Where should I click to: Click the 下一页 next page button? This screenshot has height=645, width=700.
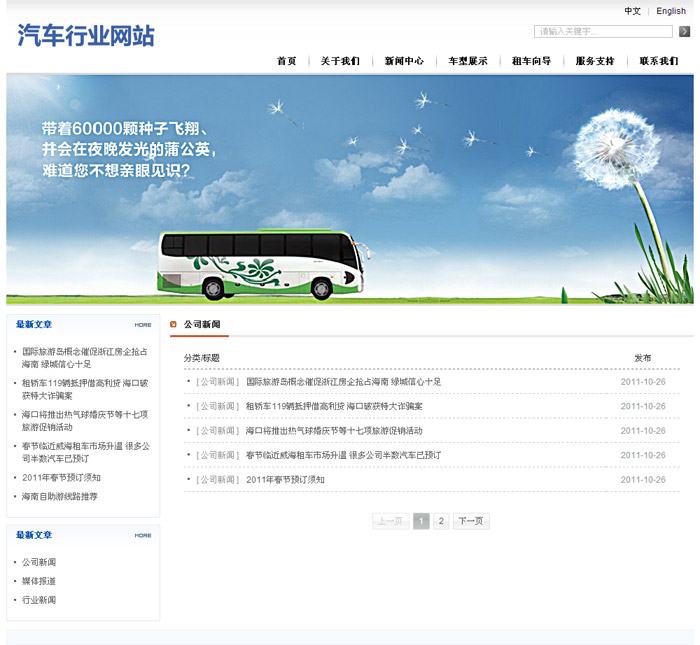click(x=471, y=521)
